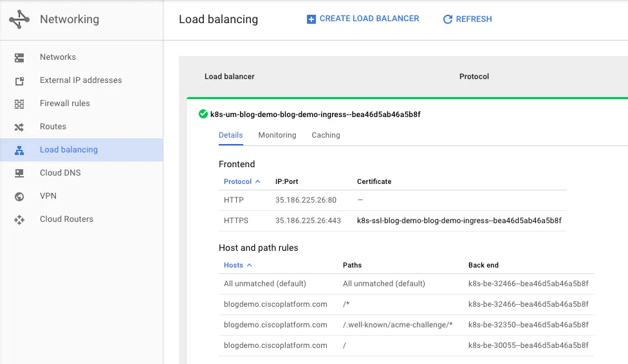Click the Load balancing page title

point(218,19)
